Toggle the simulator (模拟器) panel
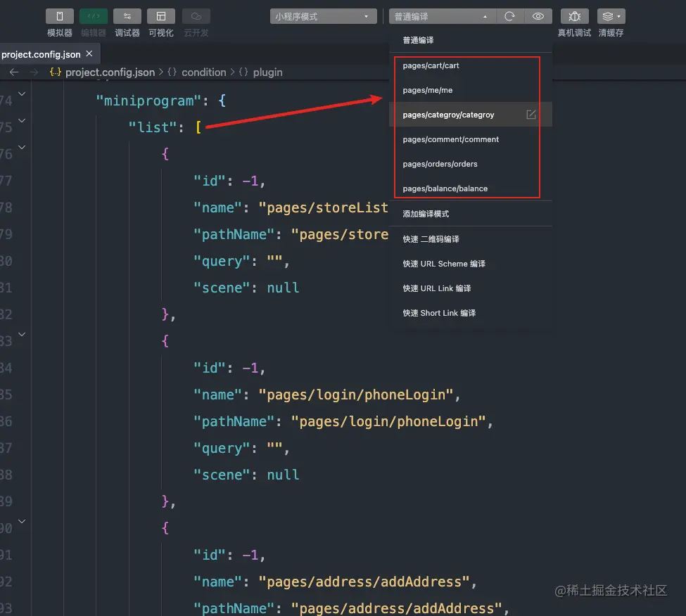686x616 pixels. (x=60, y=17)
